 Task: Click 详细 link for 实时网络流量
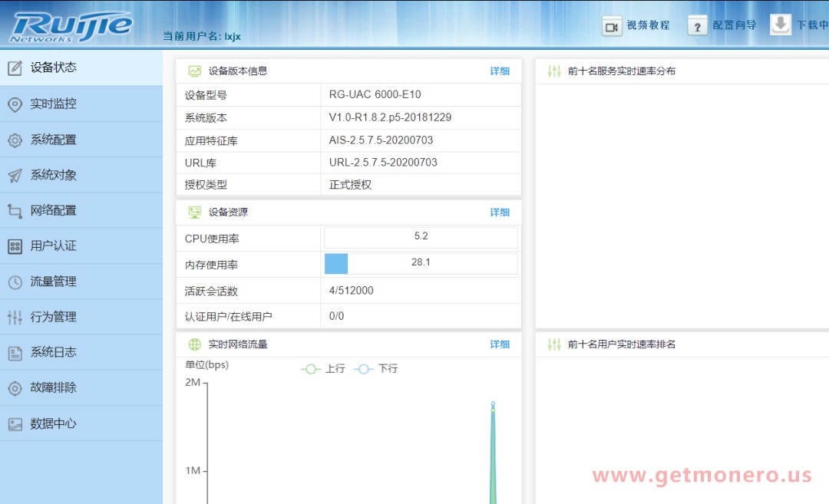[x=500, y=345]
